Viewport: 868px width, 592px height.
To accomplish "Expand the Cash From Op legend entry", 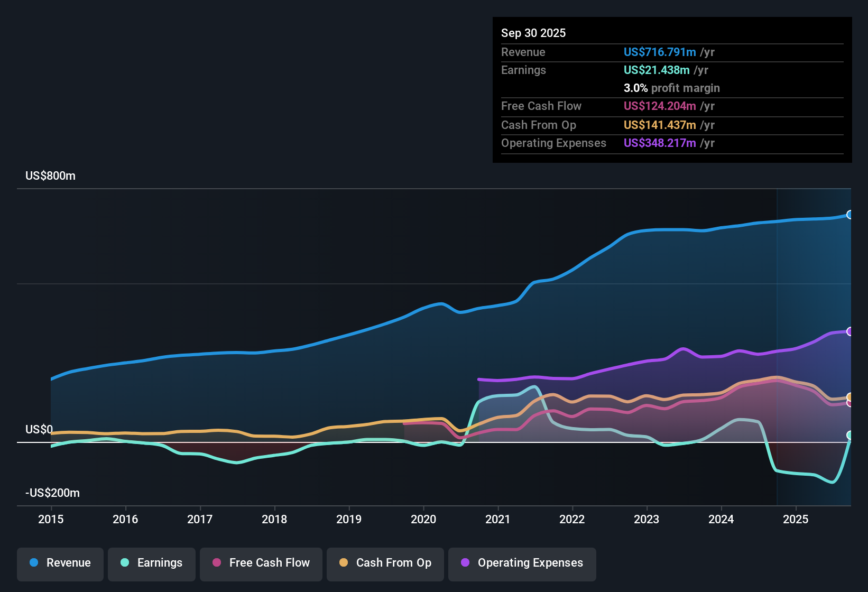I will click(x=385, y=563).
